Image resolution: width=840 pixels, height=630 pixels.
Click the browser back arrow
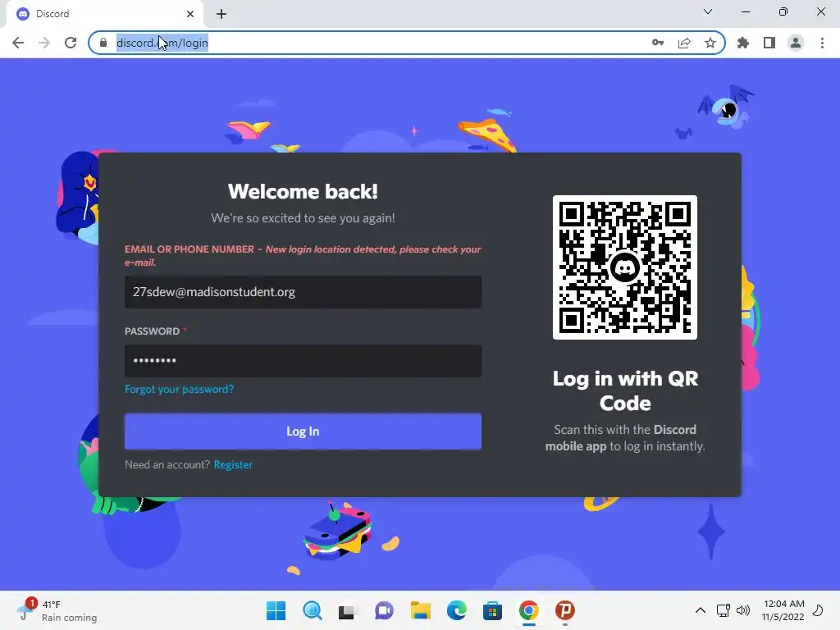pyautogui.click(x=18, y=43)
